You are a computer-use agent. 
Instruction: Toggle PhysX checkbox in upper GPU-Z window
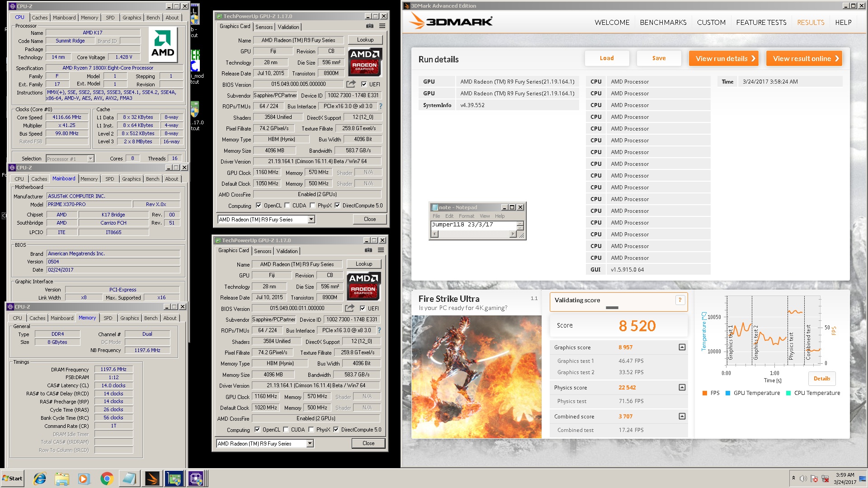pyautogui.click(x=312, y=205)
